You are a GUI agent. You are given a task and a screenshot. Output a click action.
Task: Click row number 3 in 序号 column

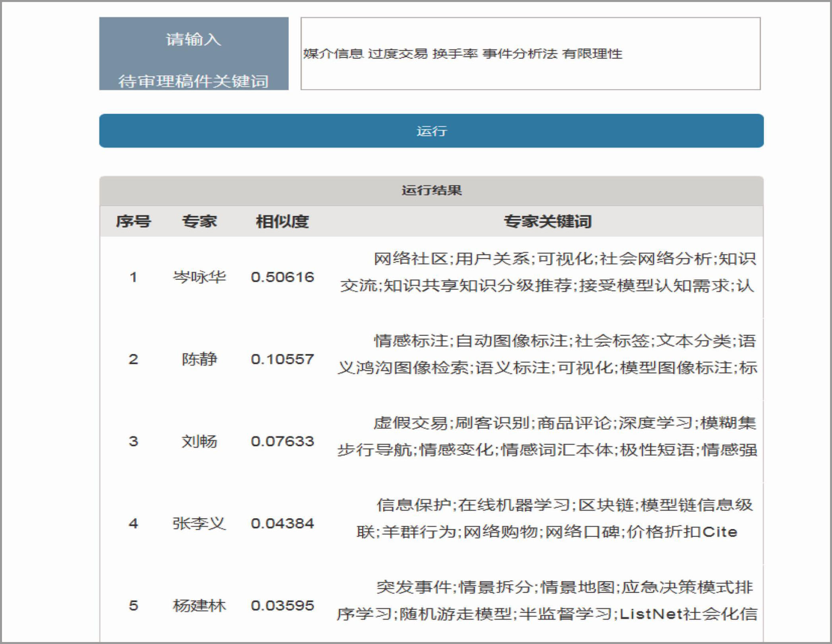133,441
